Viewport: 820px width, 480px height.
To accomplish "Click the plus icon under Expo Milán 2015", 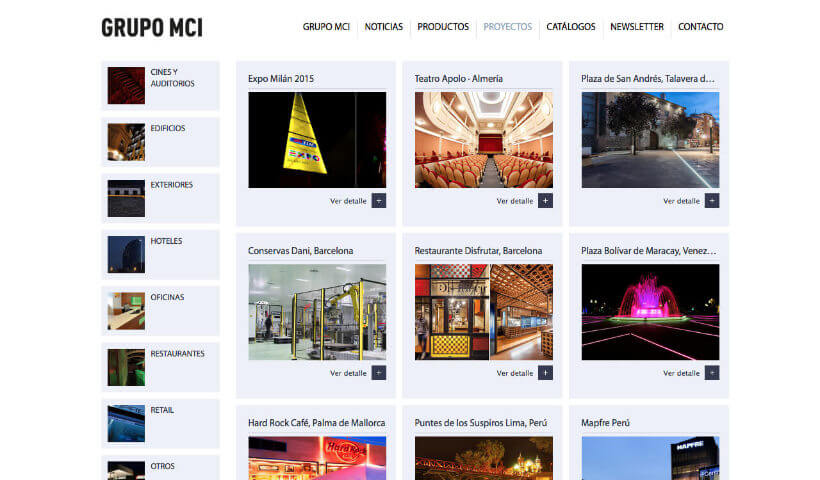I will click(x=378, y=201).
